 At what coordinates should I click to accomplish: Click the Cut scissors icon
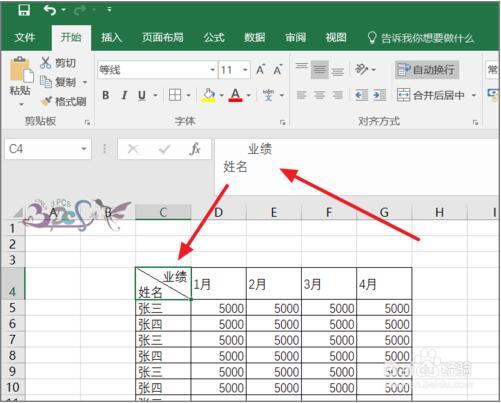[x=45, y=63]
